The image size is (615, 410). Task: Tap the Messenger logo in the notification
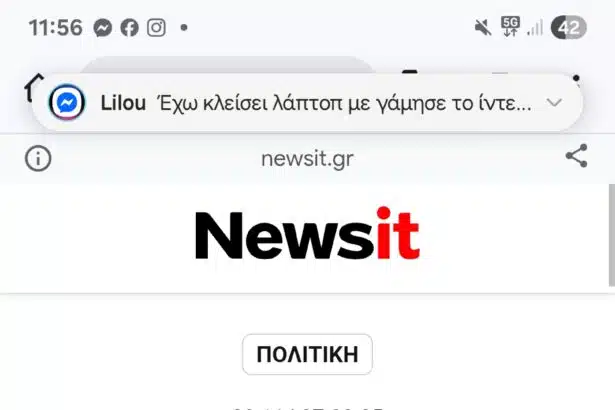(67, 102)
